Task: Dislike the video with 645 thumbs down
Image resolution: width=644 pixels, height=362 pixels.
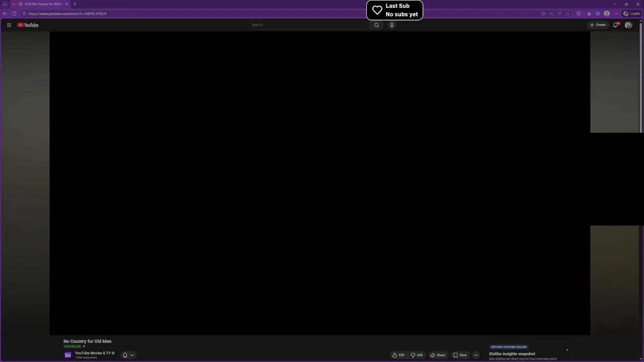Action: [417, 355]
